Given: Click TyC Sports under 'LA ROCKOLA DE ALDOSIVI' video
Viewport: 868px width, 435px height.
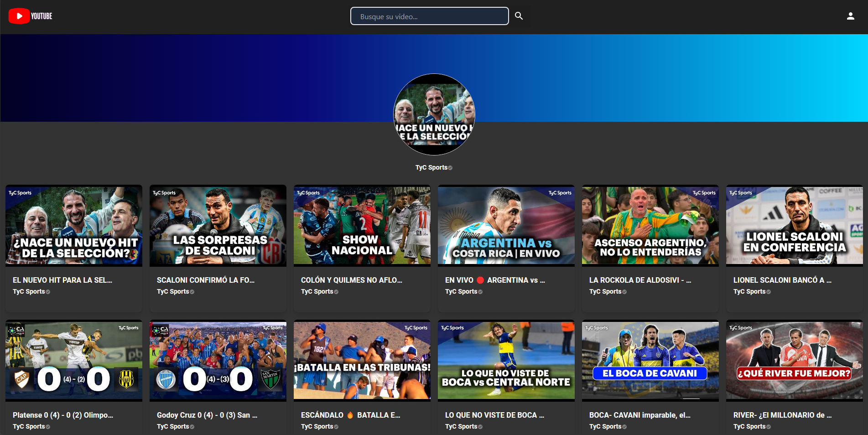Looking at the screenshot, I should point(605,291).
